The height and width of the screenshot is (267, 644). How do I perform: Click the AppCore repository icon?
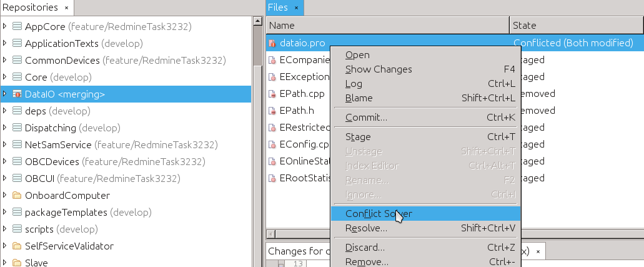pyautogui.click(x=17, y=27)
